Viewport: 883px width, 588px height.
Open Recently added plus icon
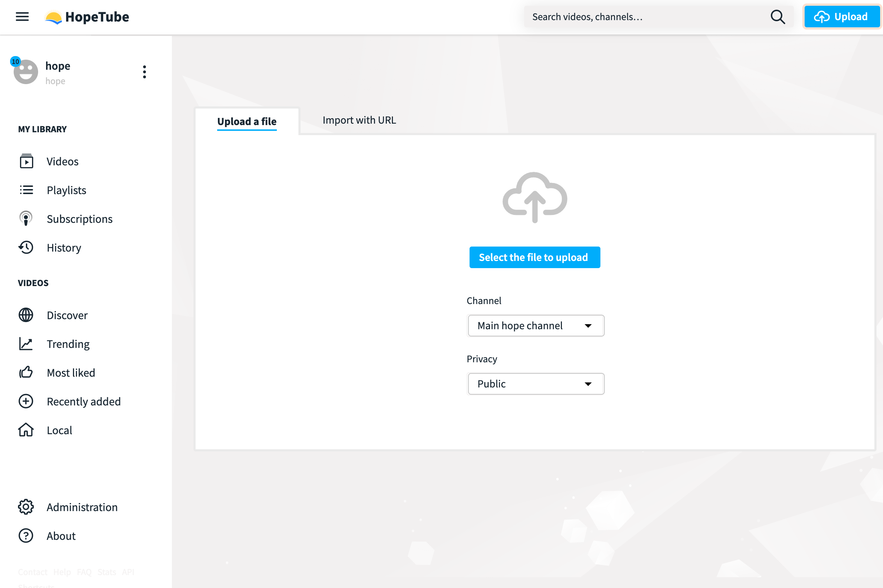(x=26, y=401)
